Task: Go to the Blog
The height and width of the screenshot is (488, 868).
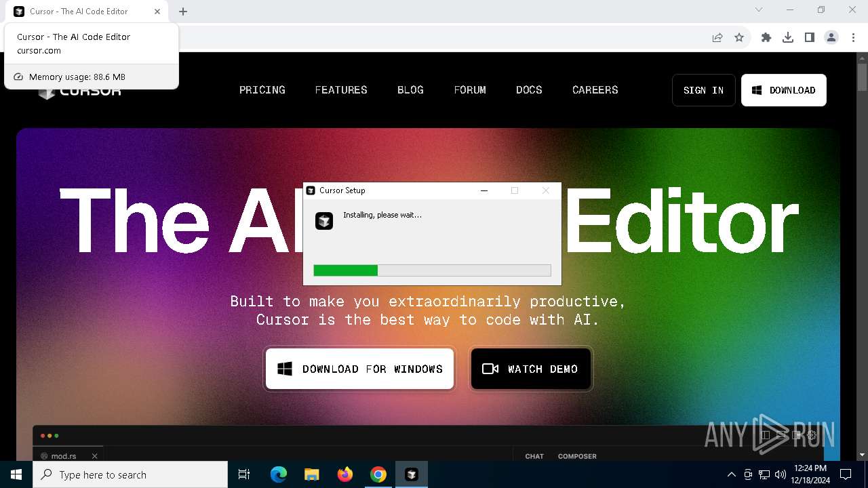Action: (410, 89)
